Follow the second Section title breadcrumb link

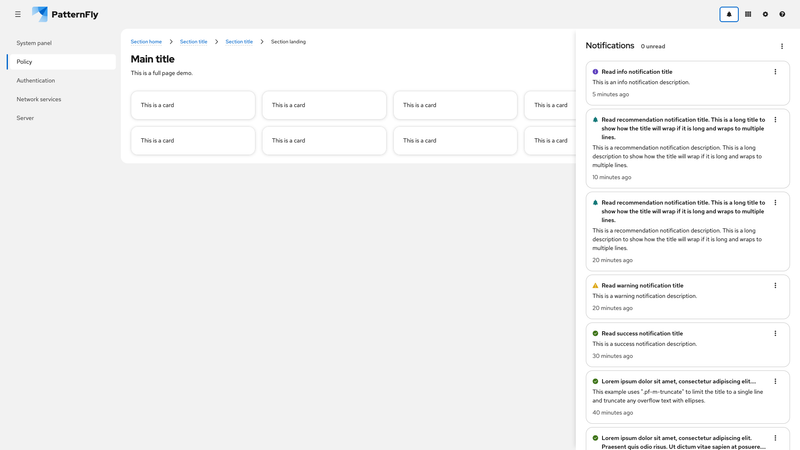239,42
